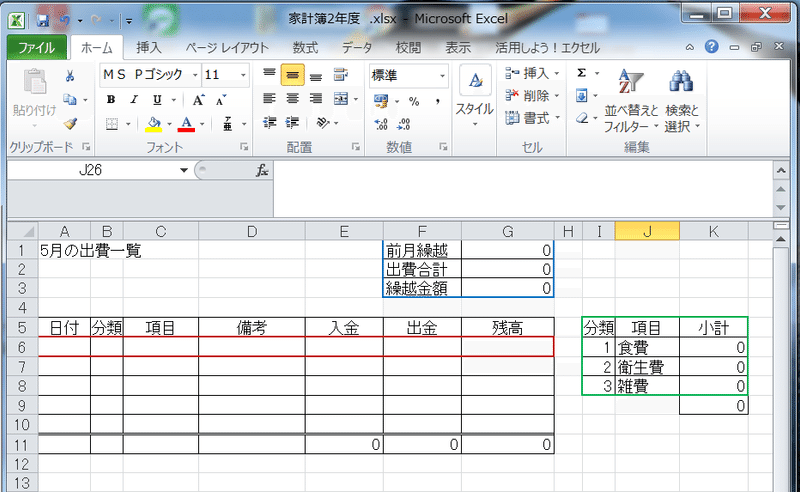Click the AutoSum sigma icon

581,73
